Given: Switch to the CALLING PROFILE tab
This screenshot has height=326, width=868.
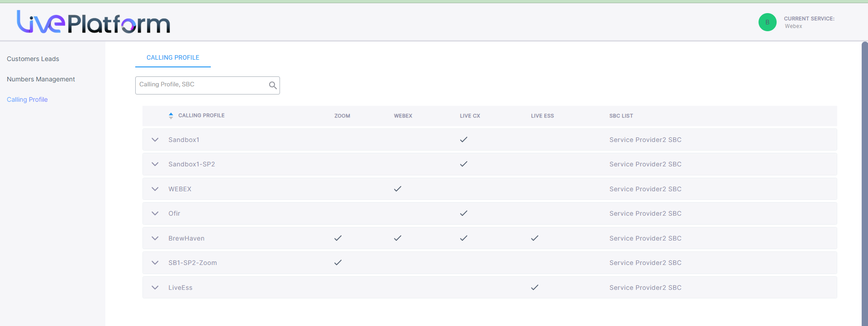Looking at the screenshot, I should click(x=173, y=57).
